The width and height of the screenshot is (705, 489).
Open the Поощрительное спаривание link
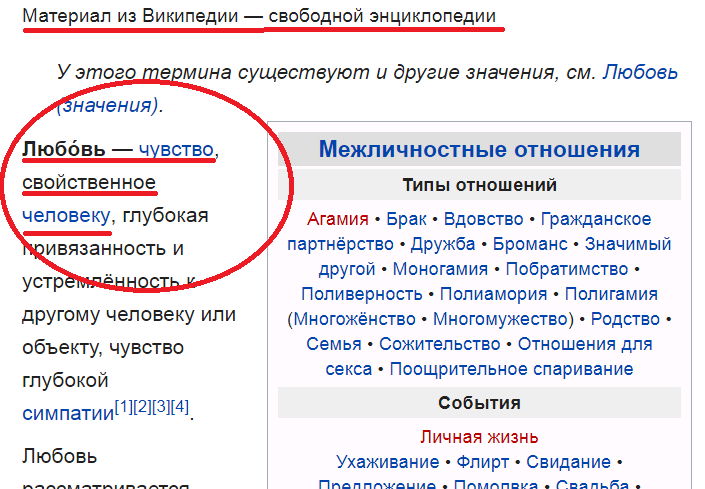point(512,369)
